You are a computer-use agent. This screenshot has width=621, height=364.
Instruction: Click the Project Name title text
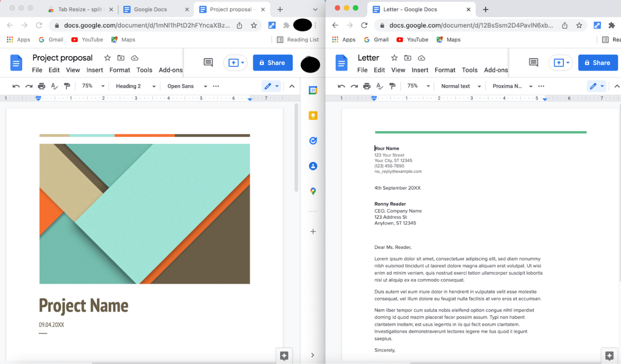click(x=83, y=306)
